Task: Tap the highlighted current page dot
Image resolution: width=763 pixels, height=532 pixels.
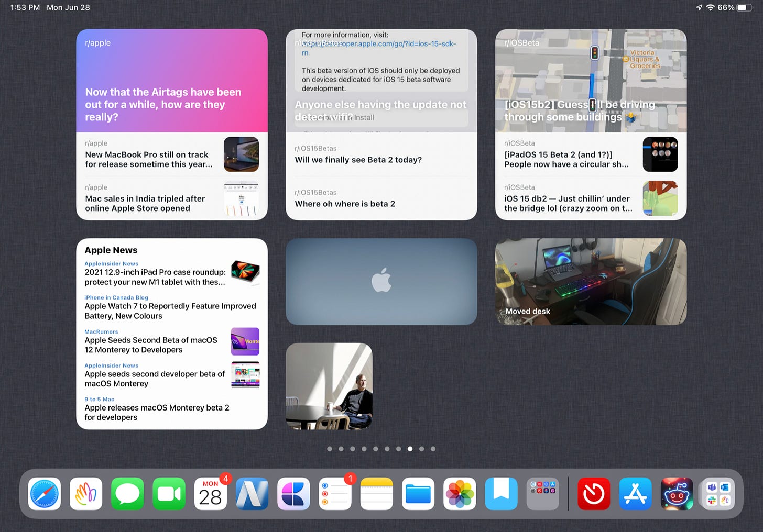Action: [x=410, y=449]
